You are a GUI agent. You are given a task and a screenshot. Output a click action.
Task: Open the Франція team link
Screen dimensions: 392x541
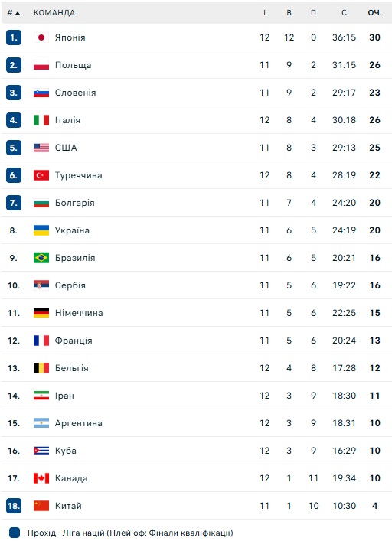pos(73,341)
